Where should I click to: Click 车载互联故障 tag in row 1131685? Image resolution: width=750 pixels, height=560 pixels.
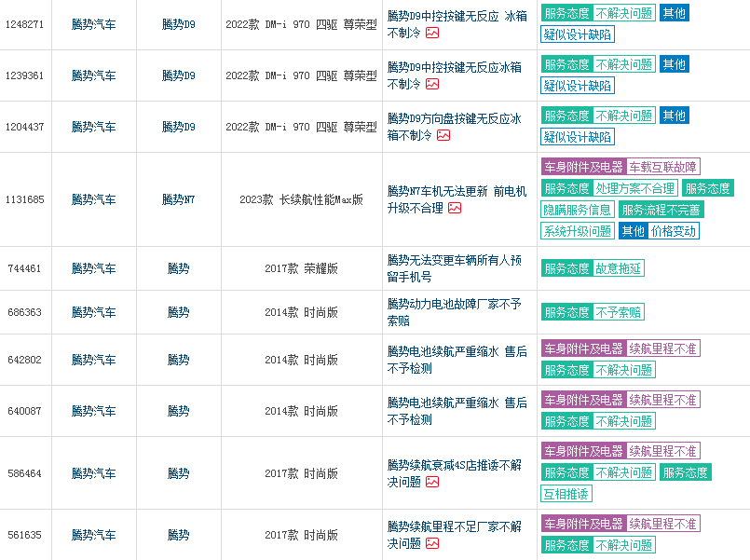663,167
